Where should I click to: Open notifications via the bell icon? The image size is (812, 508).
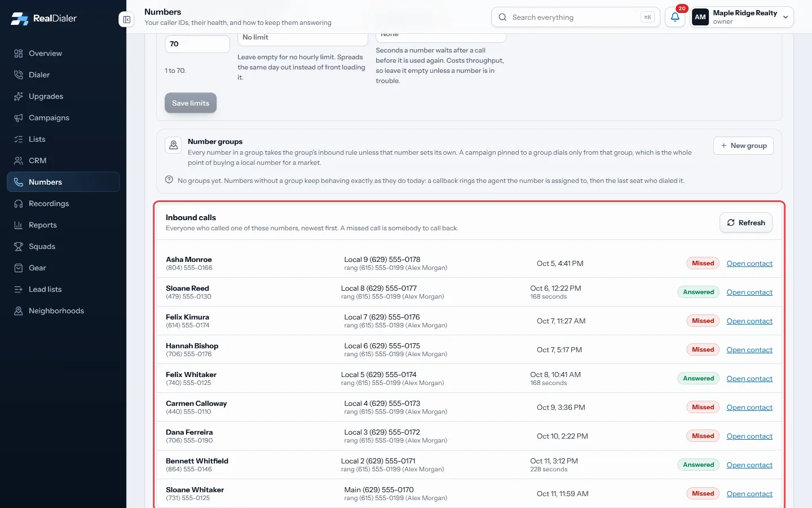675,17
